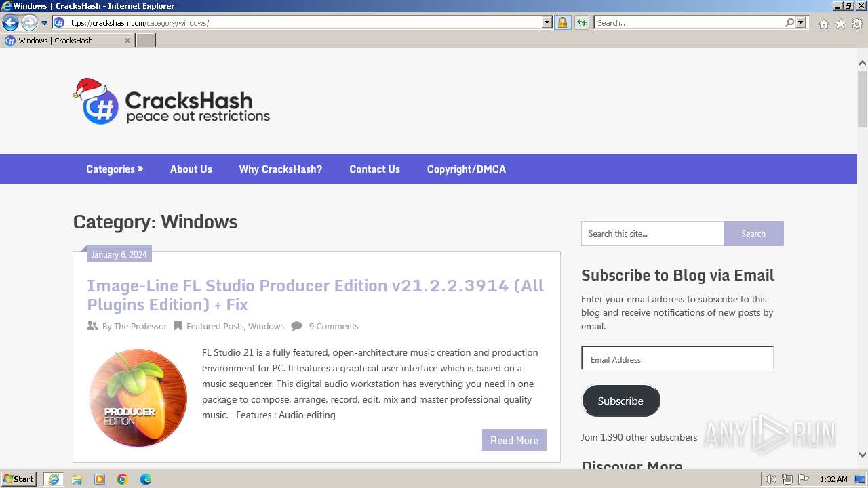Click the site Search button
The image size is (868, 488).
tap(753, 234)
